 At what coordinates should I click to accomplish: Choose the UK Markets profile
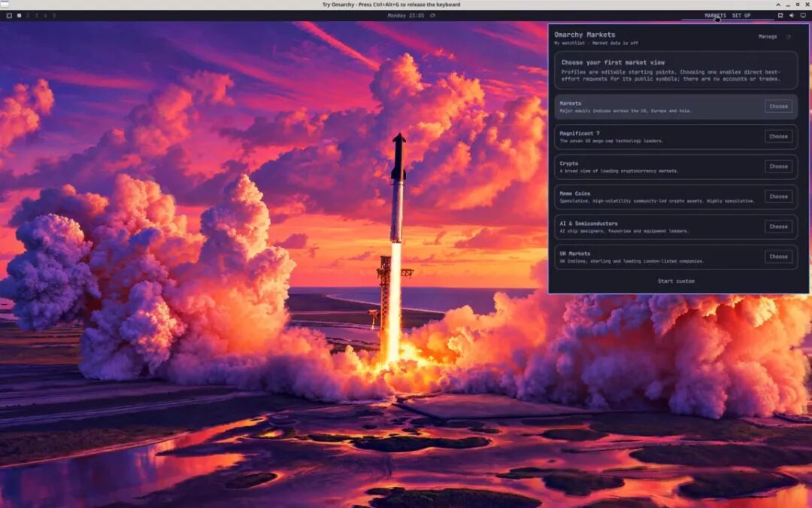(778, 257)
